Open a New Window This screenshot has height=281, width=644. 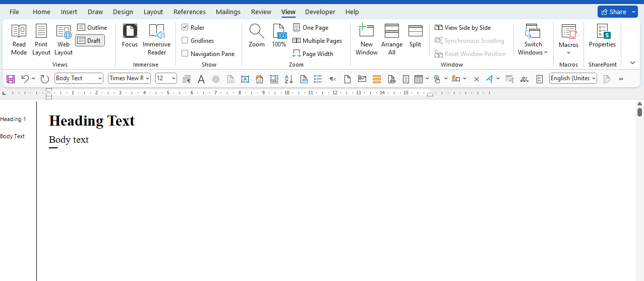[x=367, y=40]
